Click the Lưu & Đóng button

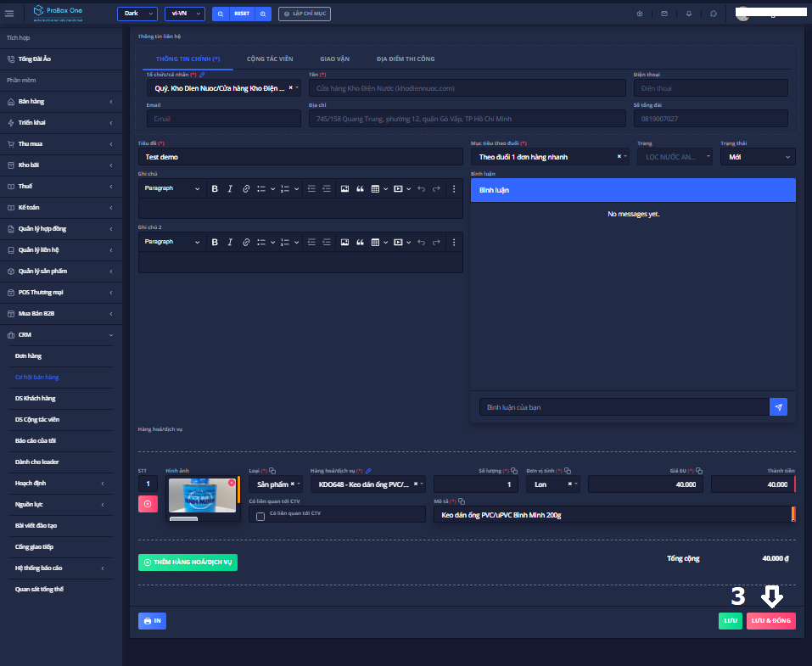click(770, 621)
